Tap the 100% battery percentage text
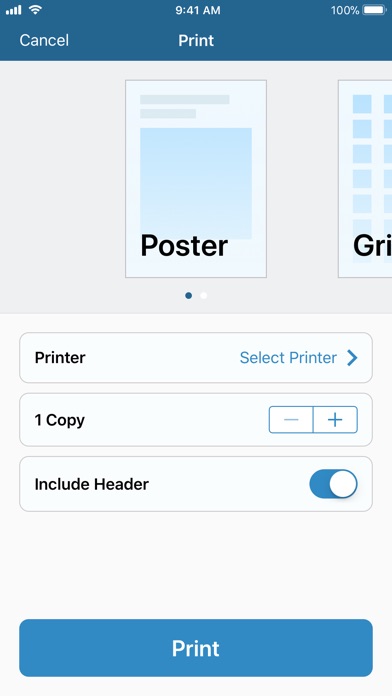The image size is (392, 696). [x=345, y=10]
